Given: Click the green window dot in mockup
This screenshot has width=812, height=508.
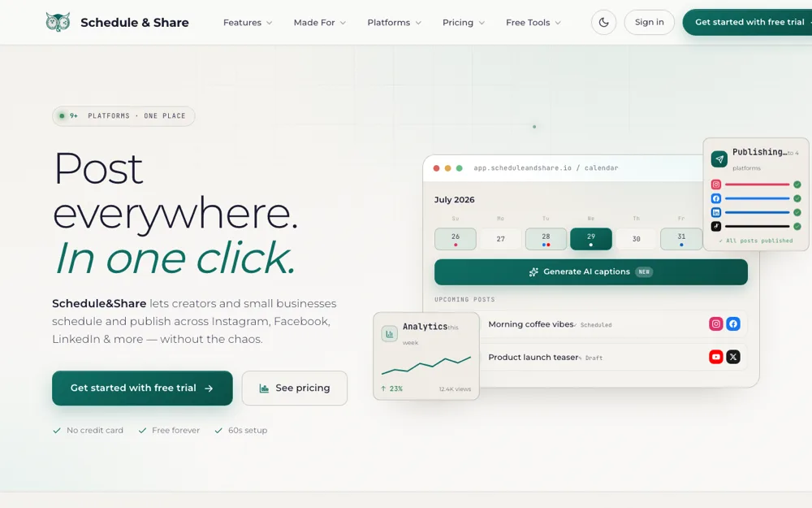Looking at the screenshot, I should coord(460,168).
